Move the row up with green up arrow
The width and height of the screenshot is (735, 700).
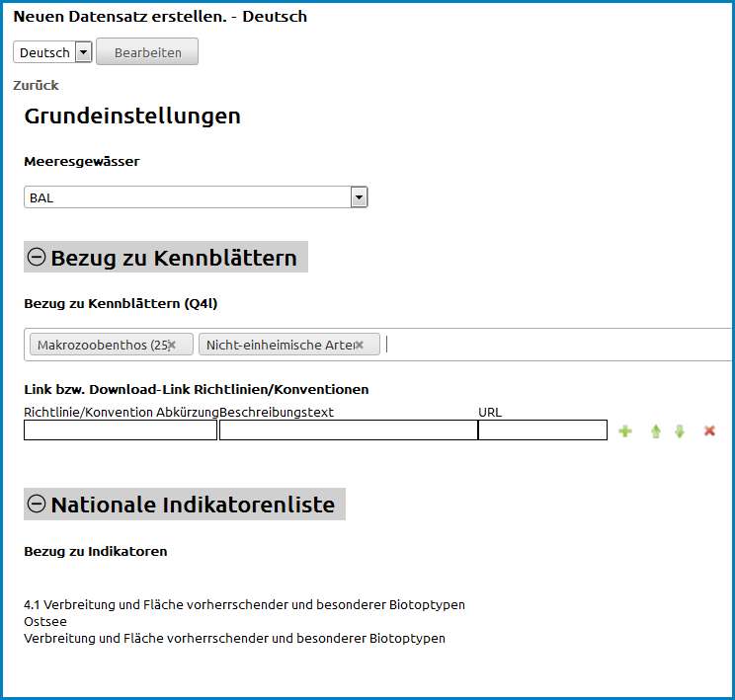coord(655,431)
